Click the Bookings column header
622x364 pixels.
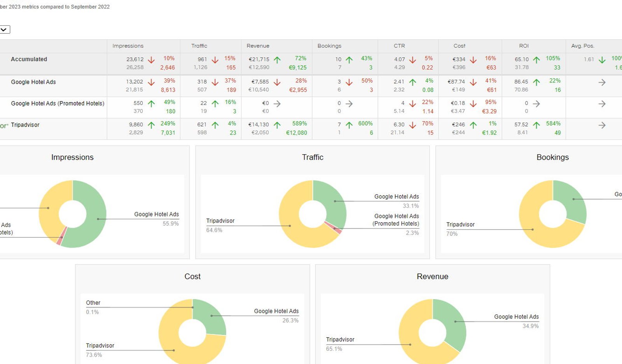(329, 46)
